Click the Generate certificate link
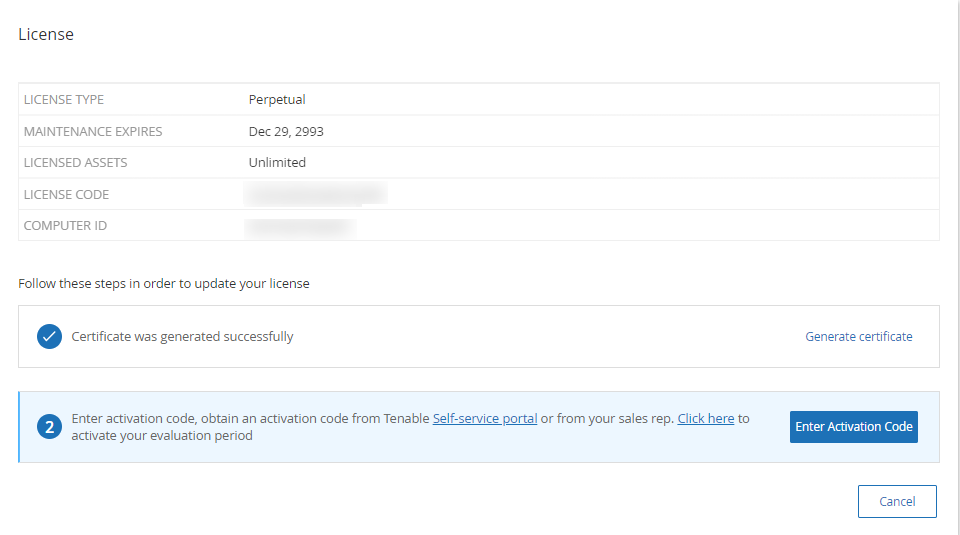This screenshot has height=535, width=960. coord(858,337)
